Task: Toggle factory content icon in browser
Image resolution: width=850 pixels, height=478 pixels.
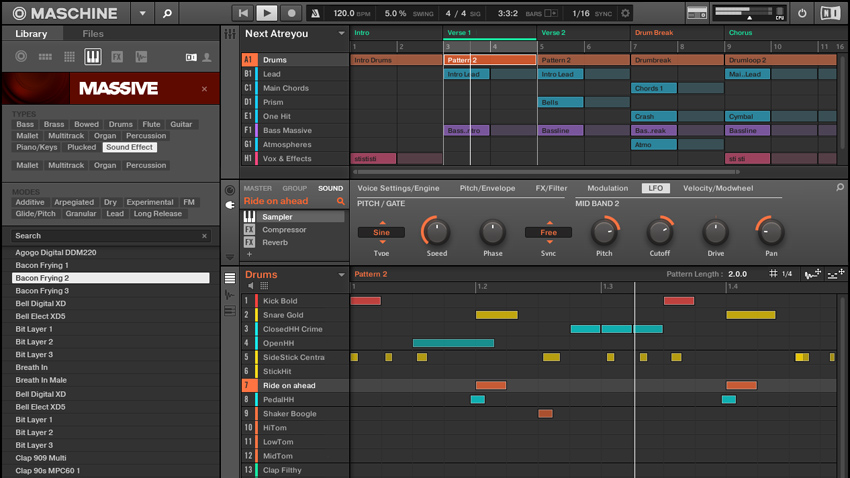Action: (191, 57)
